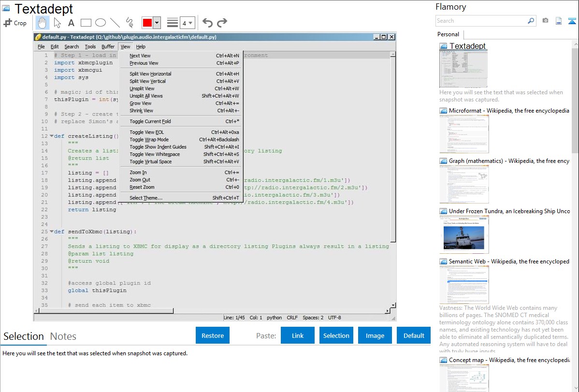Collapse the sendToXbmc fold triangle
Screen dimensions: 579x392
coord(51,232)
